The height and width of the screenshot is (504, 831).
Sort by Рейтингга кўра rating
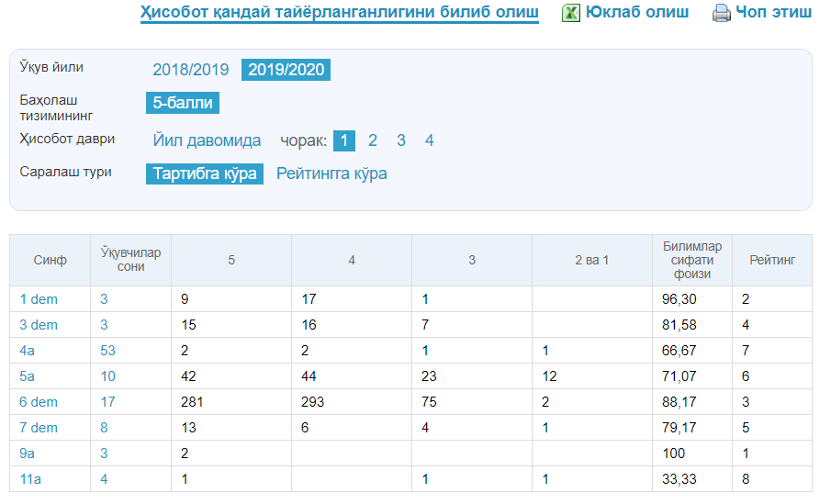pos(331,174)
